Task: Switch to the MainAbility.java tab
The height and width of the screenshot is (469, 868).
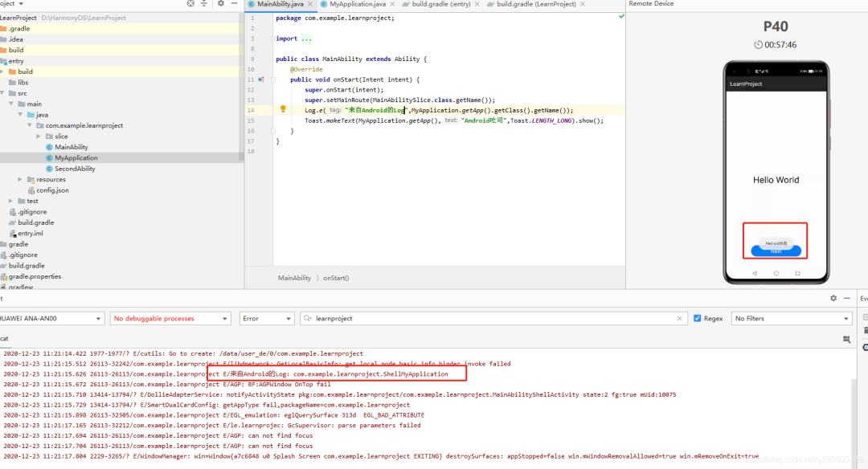Action: click(280, 4)
